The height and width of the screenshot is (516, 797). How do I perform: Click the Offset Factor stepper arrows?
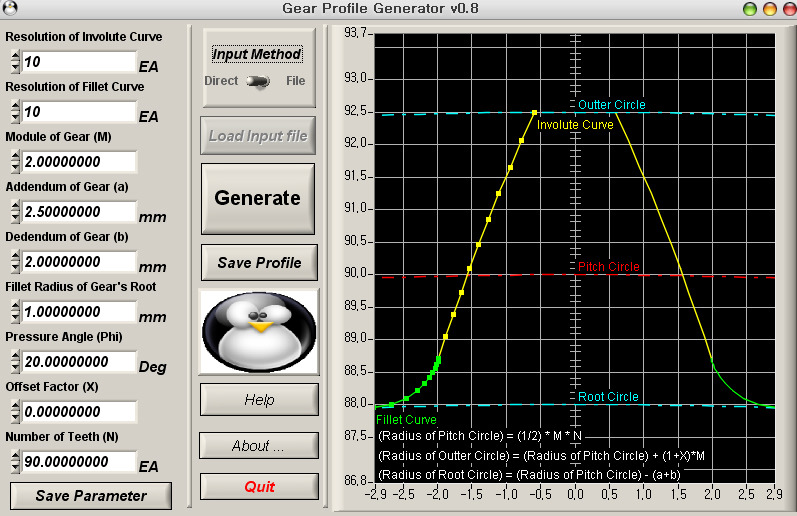15,412
